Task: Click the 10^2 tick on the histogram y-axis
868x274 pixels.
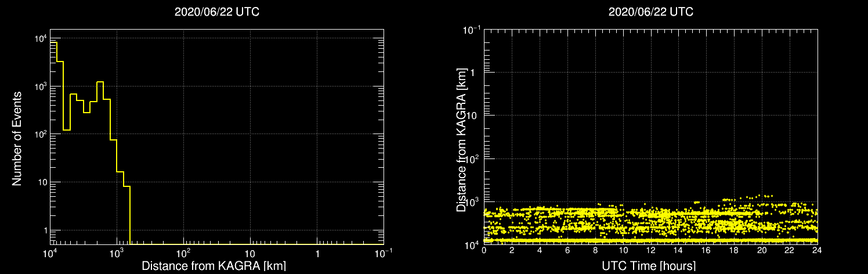Action: click(39, 134)
